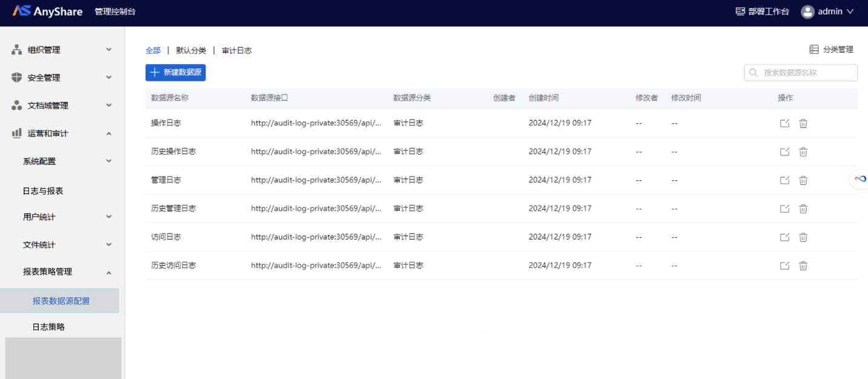Click the 操作日志 data source name
Image resolution: width=868 pixels, height=379 pixels.
[166, 123]
